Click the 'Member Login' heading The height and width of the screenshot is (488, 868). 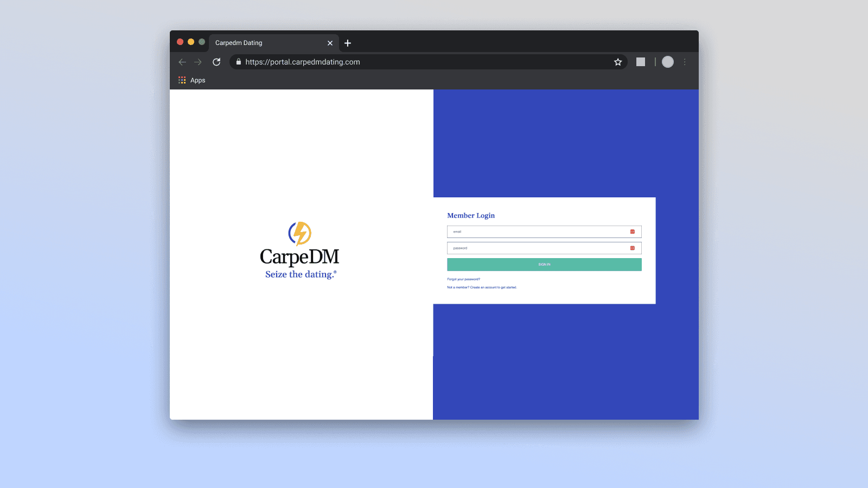[x=471, y=215]
